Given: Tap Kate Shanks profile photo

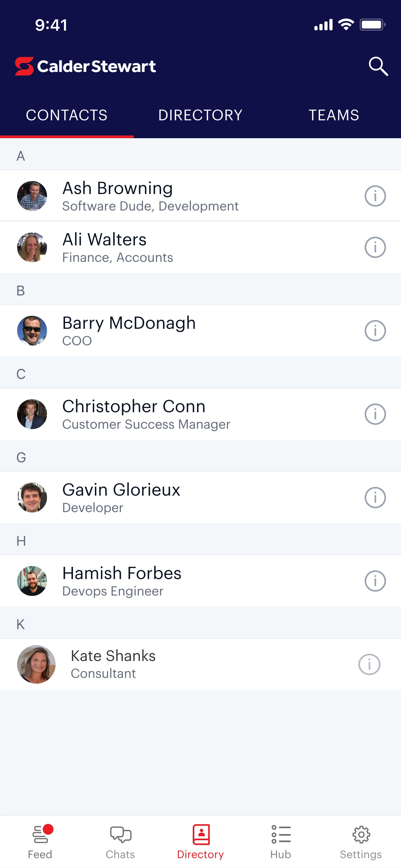Looking at the screenshot, I should pyautogui.click(x=36, y=665).
